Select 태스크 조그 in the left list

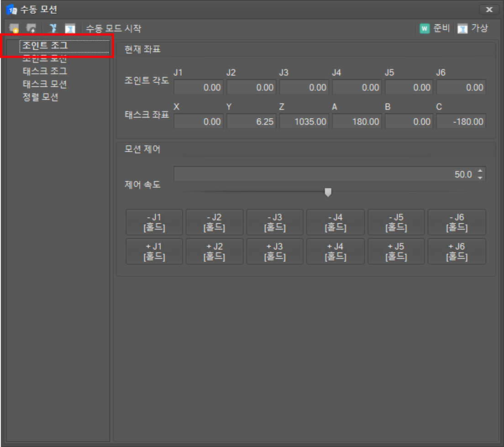click(x=45, y=71)
